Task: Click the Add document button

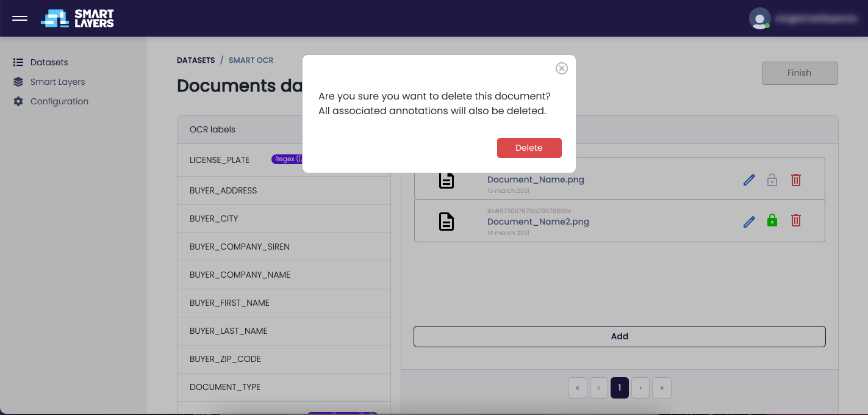Action: point(619,336)
